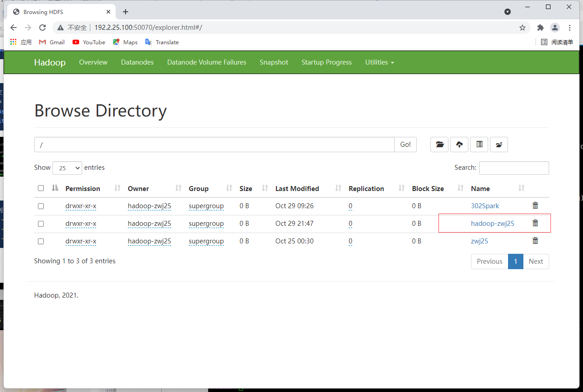Screen dimensions: 583x392
Task: Open a new browser tab with plus icon
Action: click(126, 12)
